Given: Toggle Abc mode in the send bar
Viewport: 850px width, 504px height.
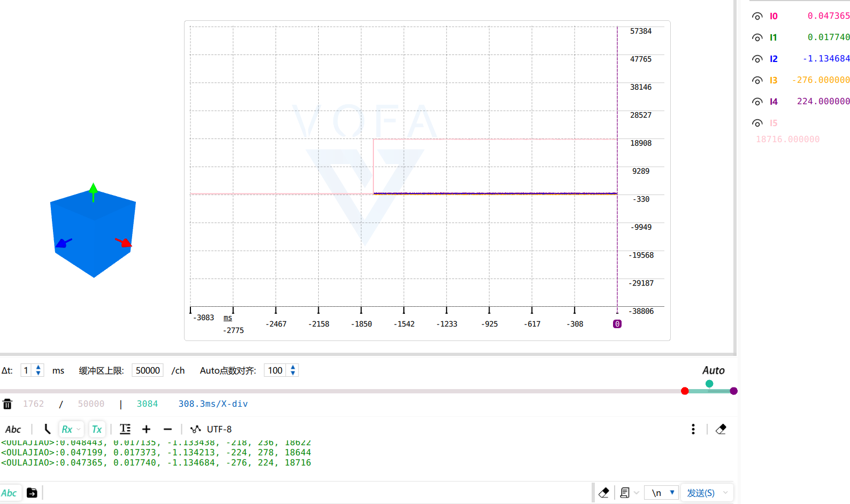Looking at the screenshot, I should click(10, 493).
